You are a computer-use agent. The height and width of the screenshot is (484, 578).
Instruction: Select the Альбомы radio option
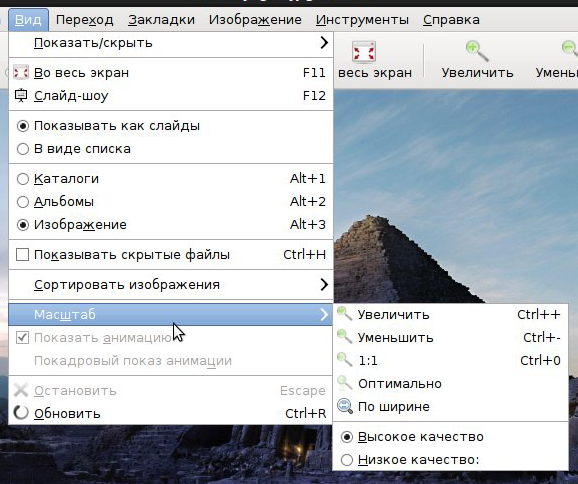tap(23, 202)
